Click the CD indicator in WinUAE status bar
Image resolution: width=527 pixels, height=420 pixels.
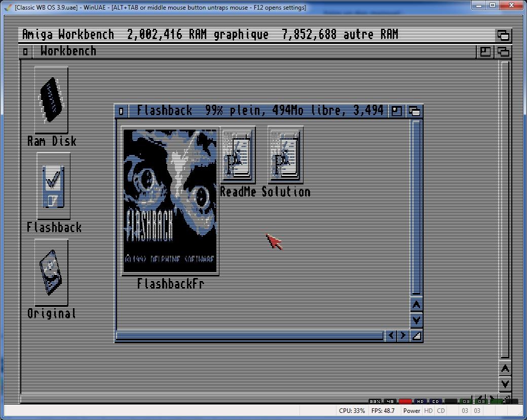pyautogui.click(x=441, y=410)
